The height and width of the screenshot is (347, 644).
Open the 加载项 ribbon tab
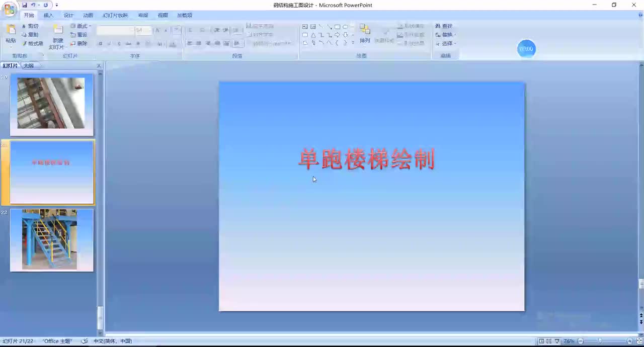point(185,16)
